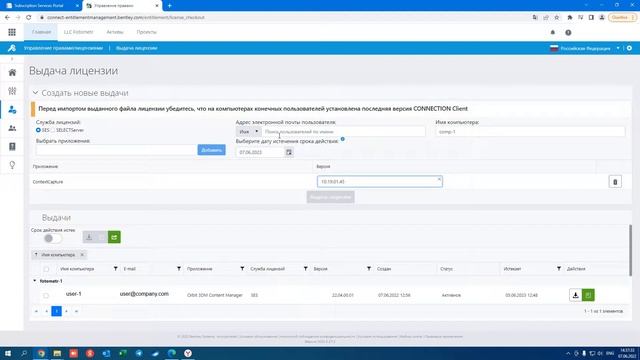Filter the E-mail column
This screenshot has height=360, width=640.
[x=179, y=269]
